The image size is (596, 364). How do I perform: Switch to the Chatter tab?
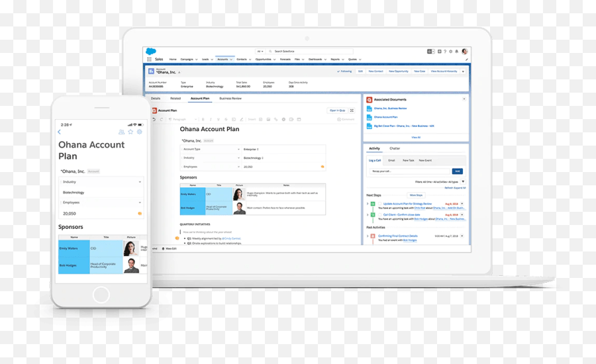(395, 148)
